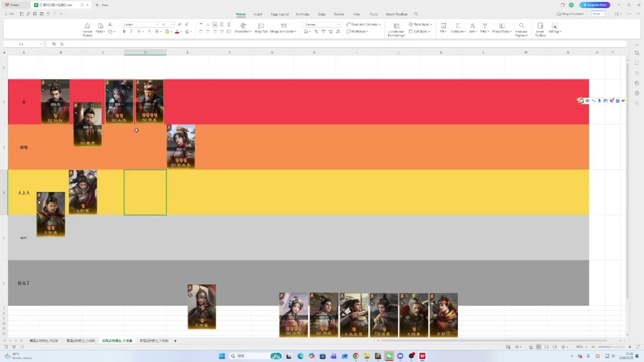
Task: Click the percent style icon
Action: (316, 31)
